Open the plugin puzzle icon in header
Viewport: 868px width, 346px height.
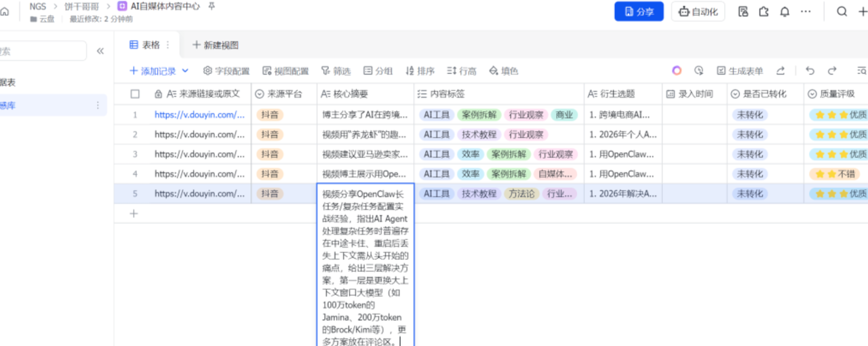(764, 12)
